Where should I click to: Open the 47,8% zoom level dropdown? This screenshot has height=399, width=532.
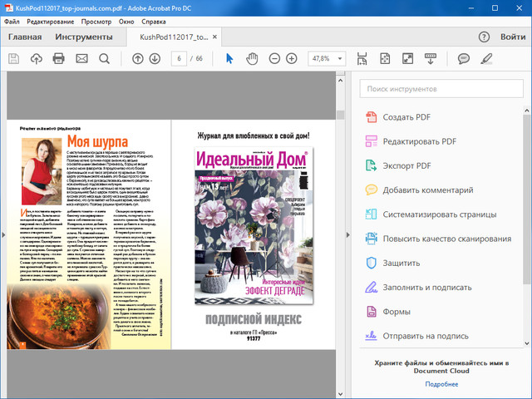327,58
